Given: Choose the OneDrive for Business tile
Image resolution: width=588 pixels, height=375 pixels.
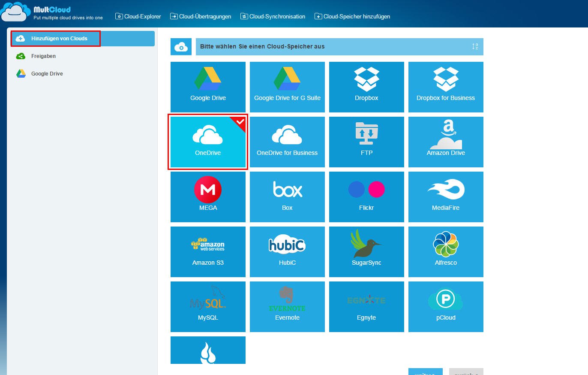Looking at the screenshot, I should click(287, 142).
